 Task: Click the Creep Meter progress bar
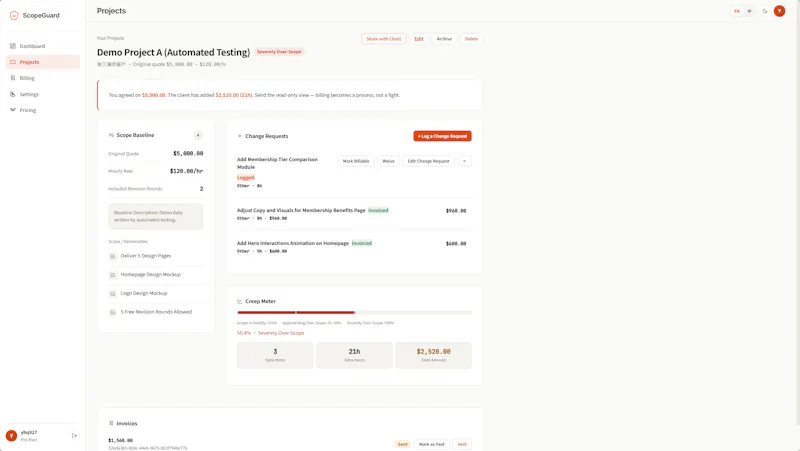click(x=354, y=312)
